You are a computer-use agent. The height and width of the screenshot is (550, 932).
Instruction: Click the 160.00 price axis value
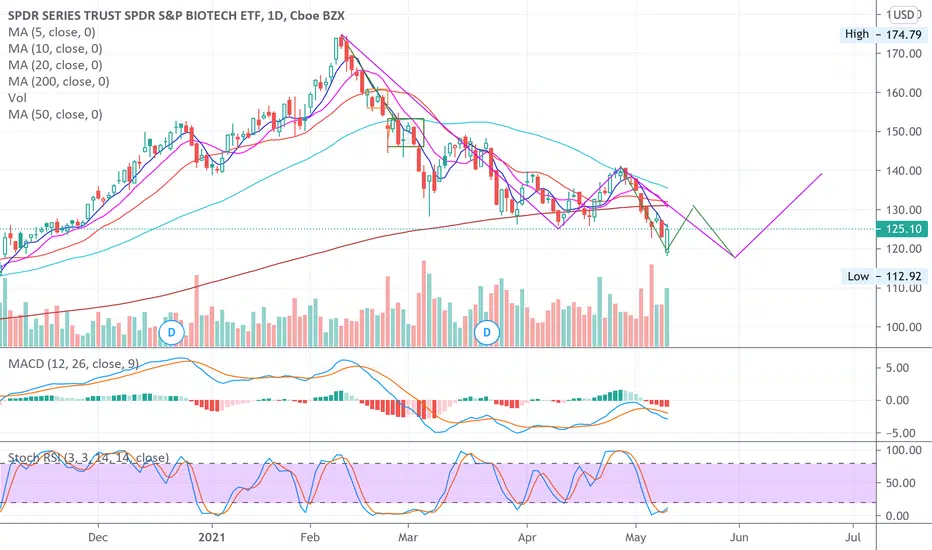point(903,93)
